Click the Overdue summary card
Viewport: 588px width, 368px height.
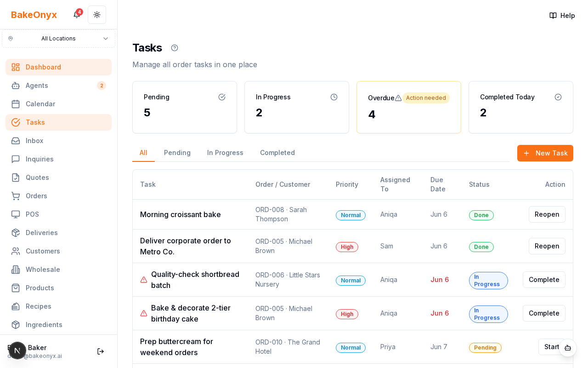pyautogui.click(x=409, y=107)
